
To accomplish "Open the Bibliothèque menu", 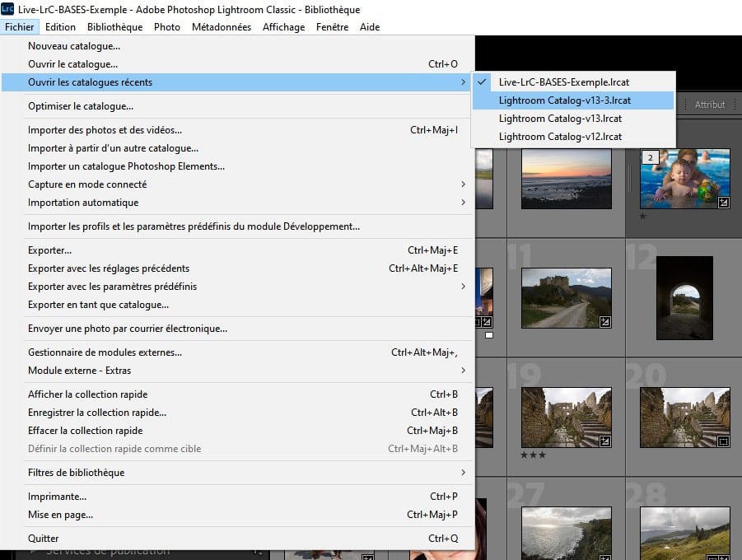I will pyautogui.click(x=115, y=27).
